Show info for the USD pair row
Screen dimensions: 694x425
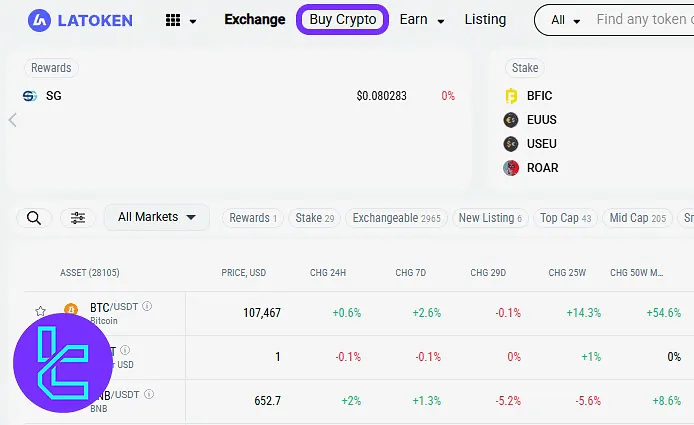pyautogui.click(x=125, y=350)
